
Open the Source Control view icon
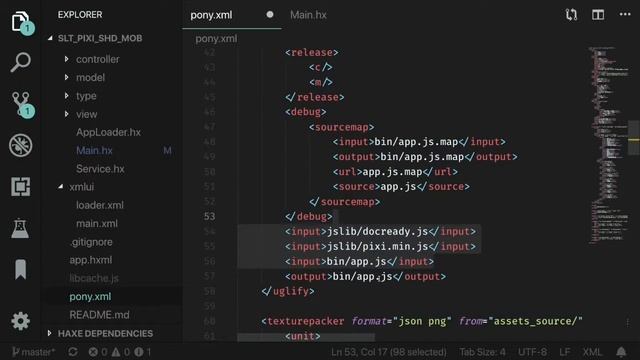(x=21, y=103)
